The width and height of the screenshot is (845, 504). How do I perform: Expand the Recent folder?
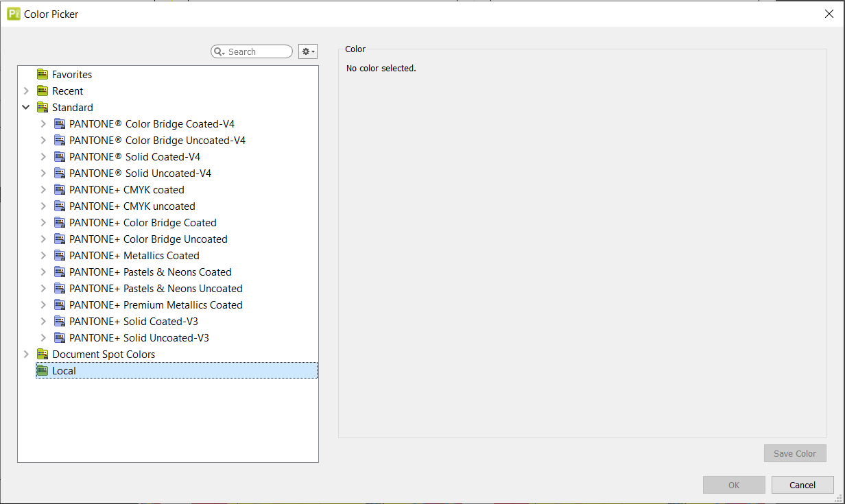point(26,91)
